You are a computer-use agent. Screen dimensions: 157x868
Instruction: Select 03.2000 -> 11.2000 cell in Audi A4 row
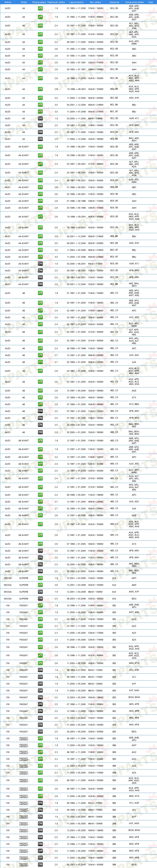(76, 119)
